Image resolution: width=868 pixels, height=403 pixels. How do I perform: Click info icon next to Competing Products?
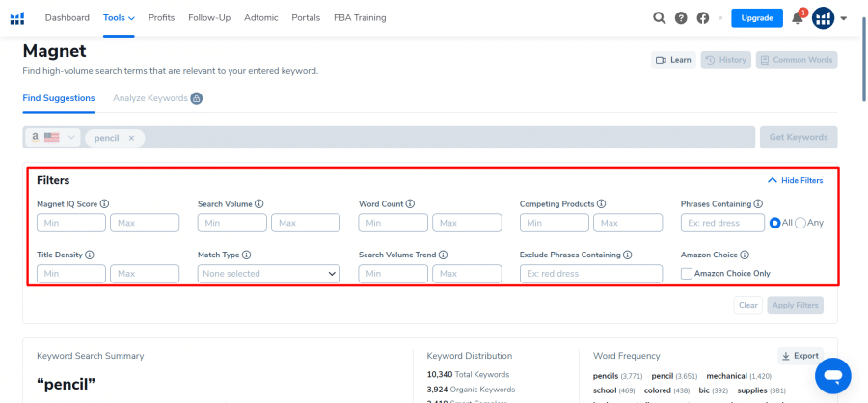coord(601,204)
